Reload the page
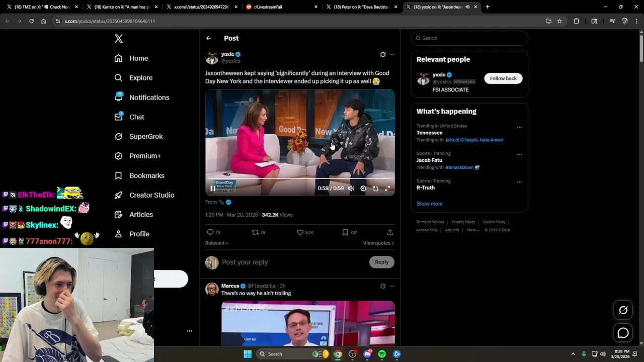Image resolution: width=644 pixels, height=362 pixels. (31, 21)
